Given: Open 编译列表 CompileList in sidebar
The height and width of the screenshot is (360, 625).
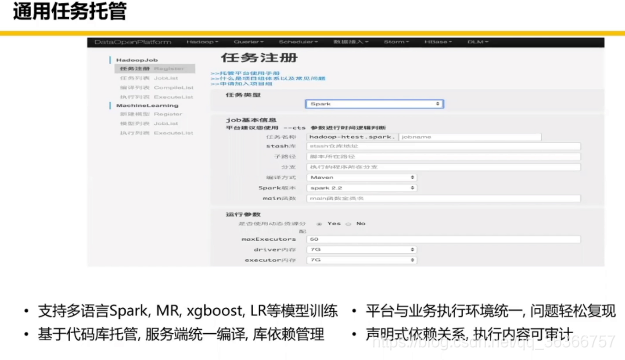Looking at the screenshot, I should (x=157, y=88).
